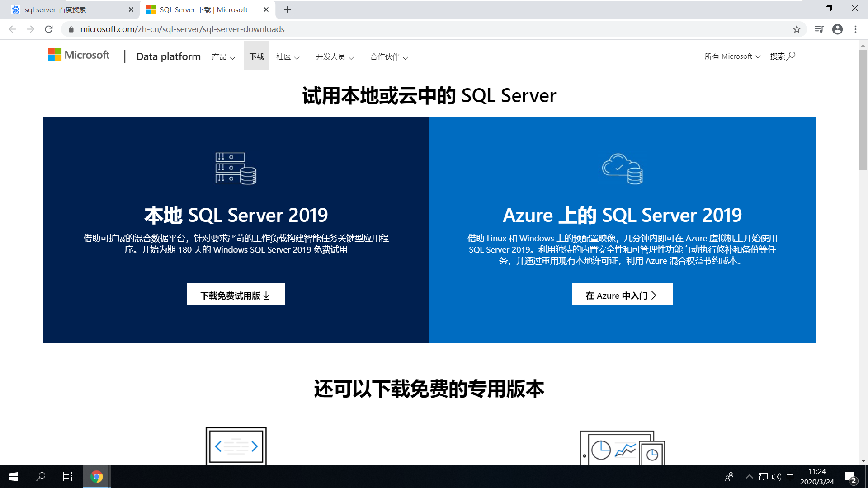Click the Task View taskbar icon
The image size is (868, 488).
coord(67,477)
